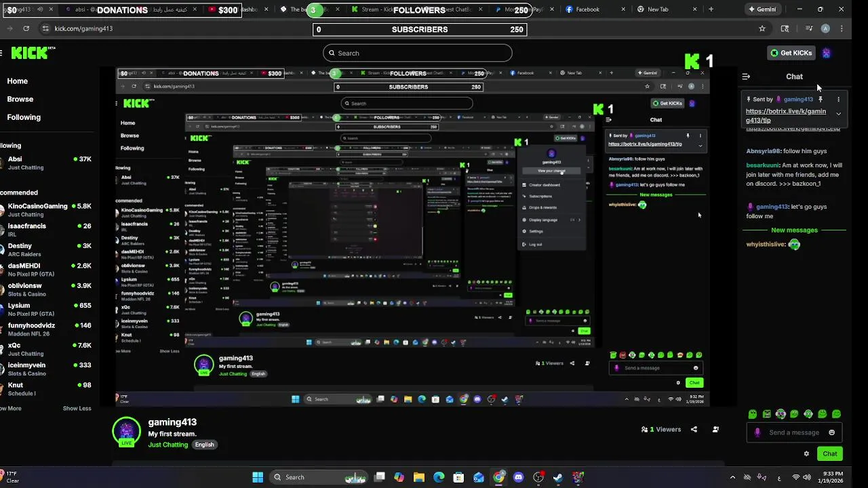Open the pinned message three-dot options
The width and height of the screenshot is (868, 488).
click(838, 100)
